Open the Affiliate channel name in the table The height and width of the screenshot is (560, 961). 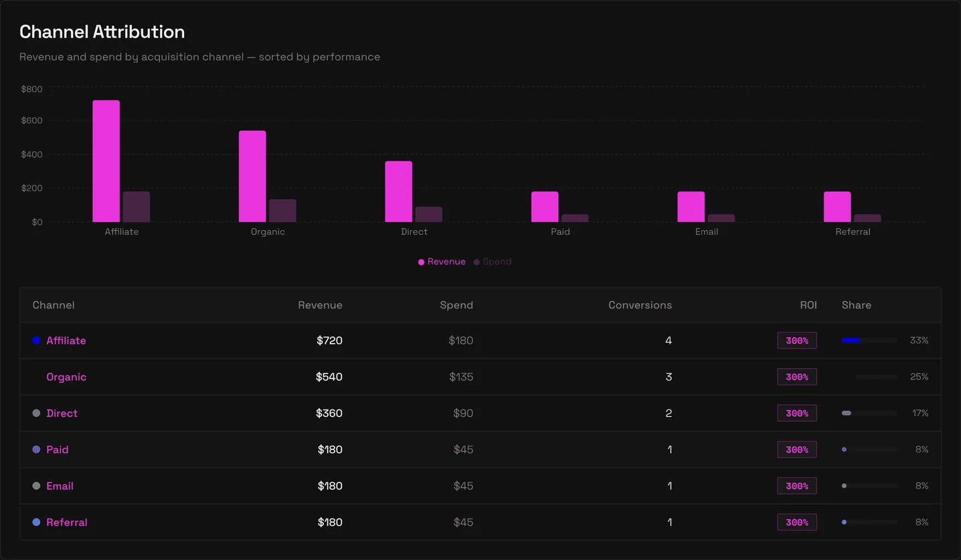coord(66,341)
